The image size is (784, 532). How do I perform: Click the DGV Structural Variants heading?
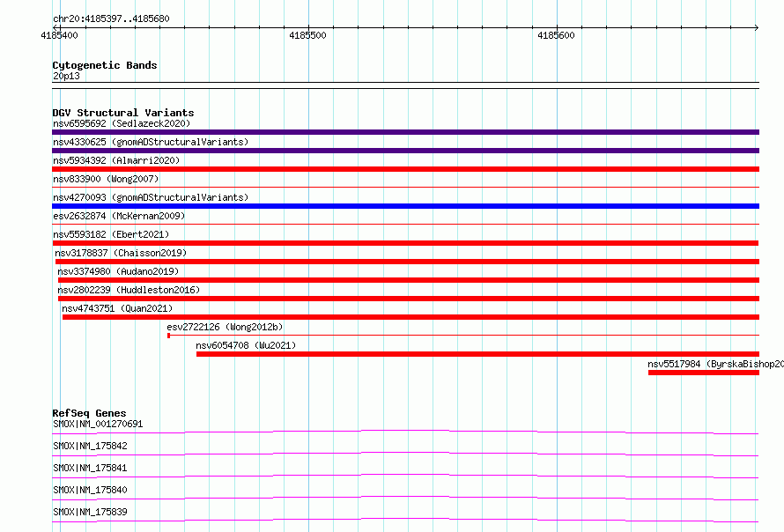coord(123,113)
